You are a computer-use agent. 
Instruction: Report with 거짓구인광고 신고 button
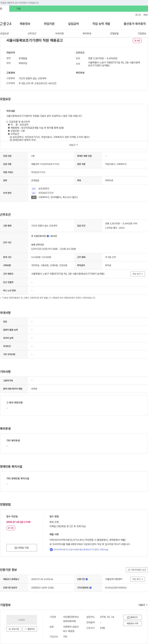[137, 570]
